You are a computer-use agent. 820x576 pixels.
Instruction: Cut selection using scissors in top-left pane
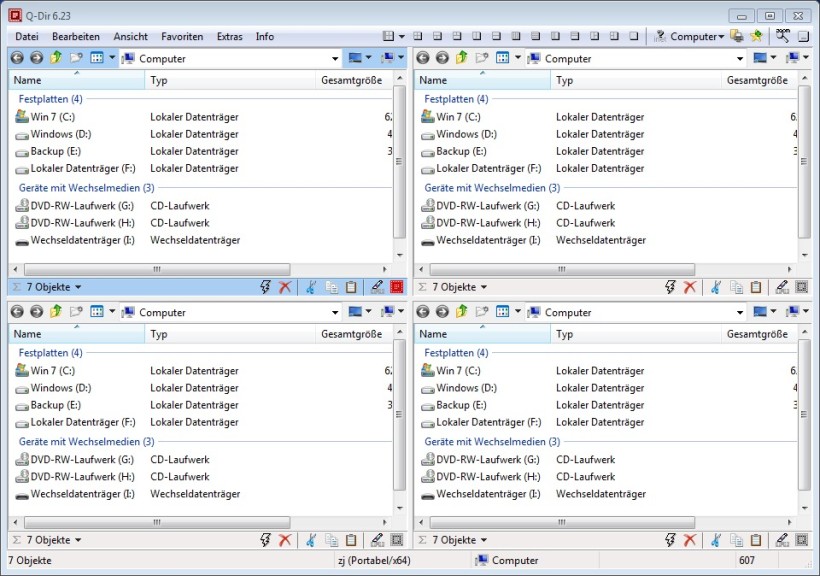pyautogui.click(x=311, y=287)
